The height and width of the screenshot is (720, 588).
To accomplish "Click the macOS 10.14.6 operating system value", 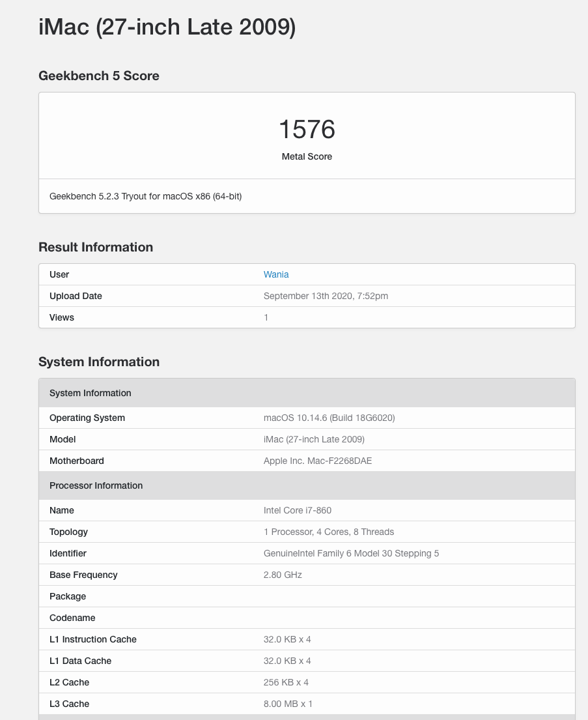I will (x=329, y=418).
